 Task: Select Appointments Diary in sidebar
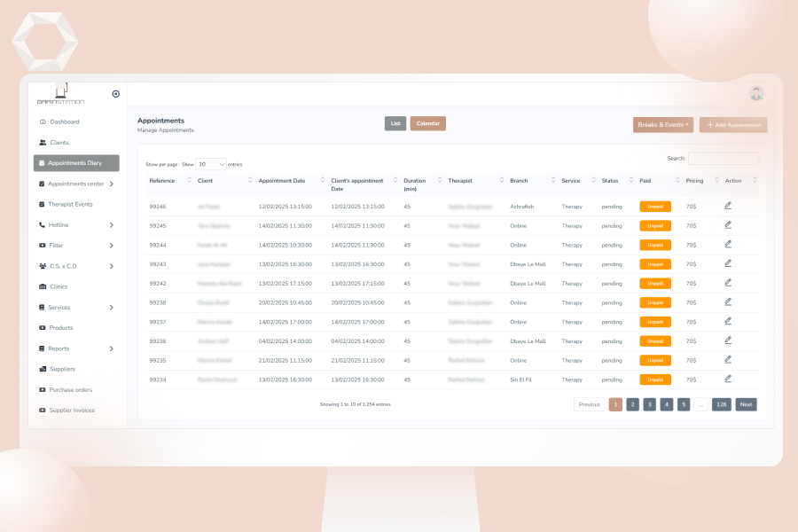click(76, 163)
